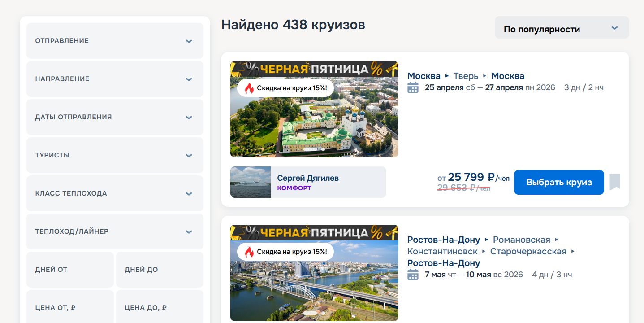644x323 pixels.
Task: Focus the Дней до input field
Action: [x=160, y=270]
